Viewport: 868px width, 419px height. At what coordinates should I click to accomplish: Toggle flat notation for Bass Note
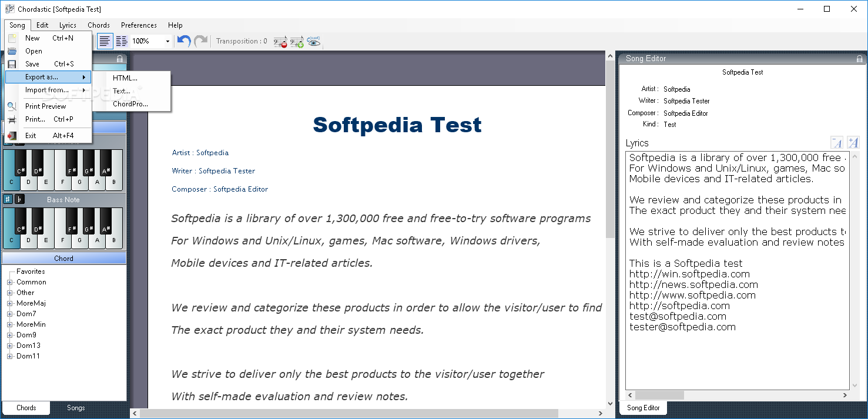[19, 199]
